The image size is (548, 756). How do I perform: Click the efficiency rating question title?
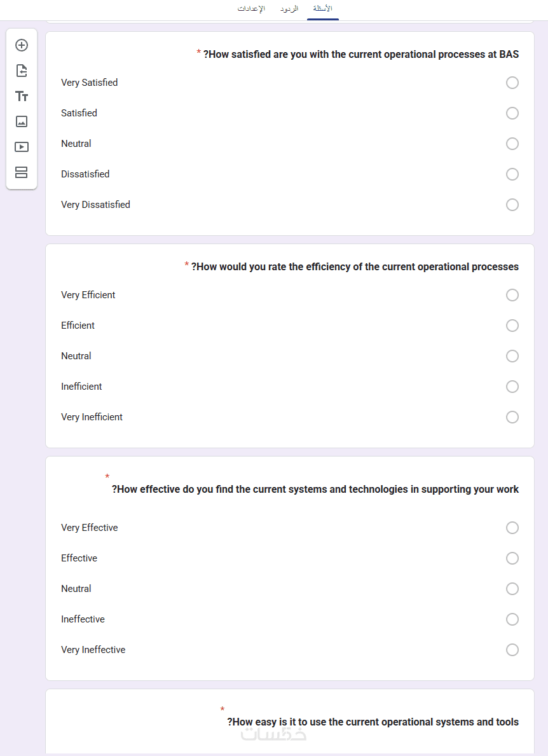click(x=355, y=267)
